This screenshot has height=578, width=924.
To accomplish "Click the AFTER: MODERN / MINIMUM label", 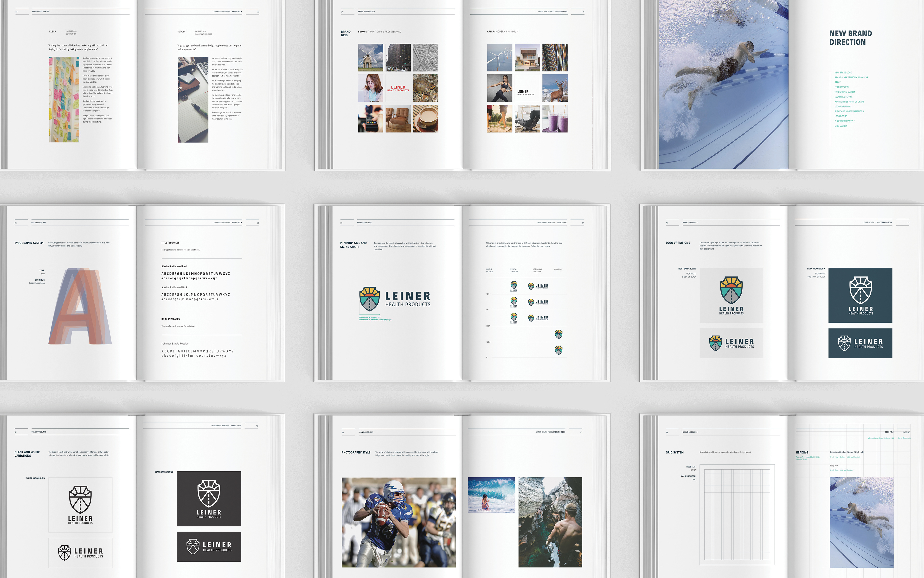I will coord(502,32).
